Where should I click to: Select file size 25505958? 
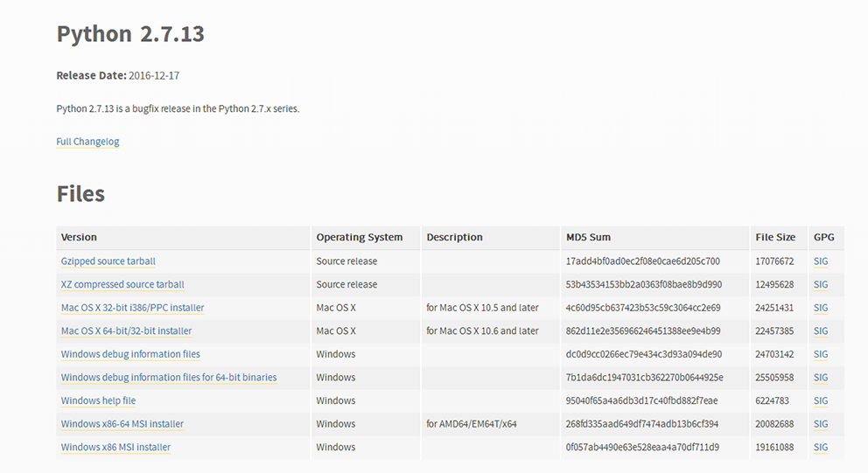click(x=774, y=378)
